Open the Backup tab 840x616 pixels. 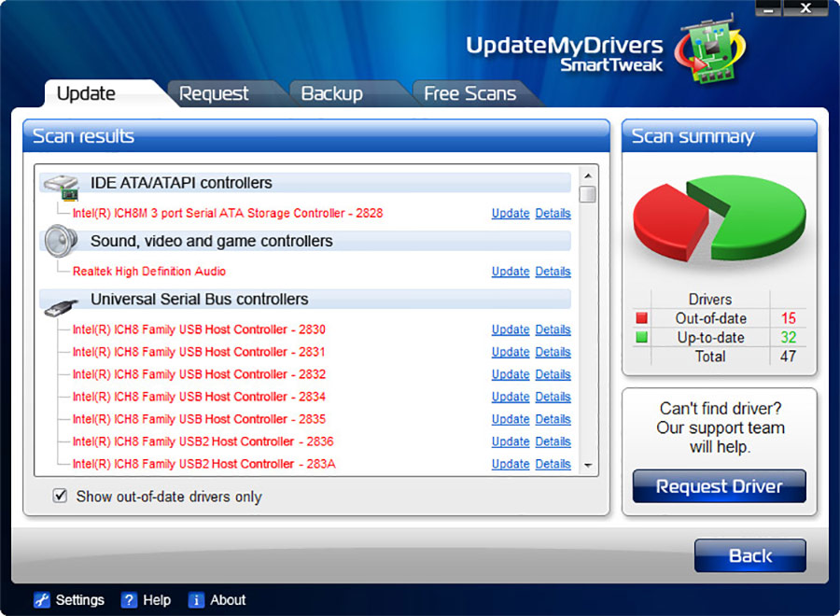click(331, 93)
